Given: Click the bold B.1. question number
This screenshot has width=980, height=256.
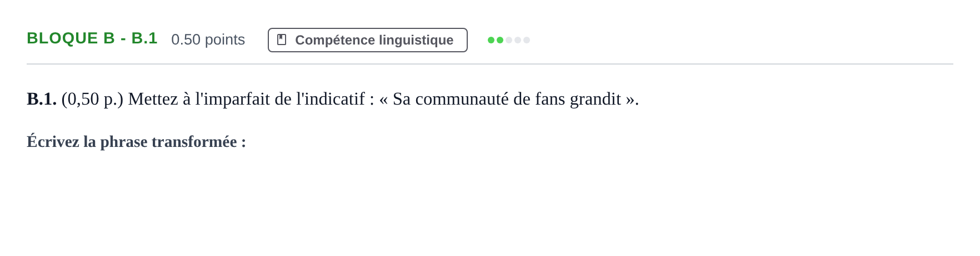Looking at the screenshot, I should tap(42, 99).
